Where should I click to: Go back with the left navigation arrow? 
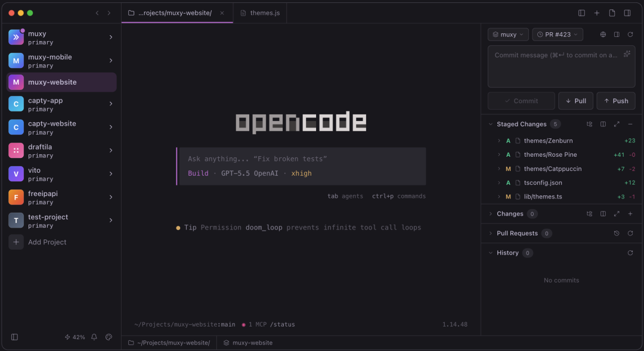pos(97,13)
